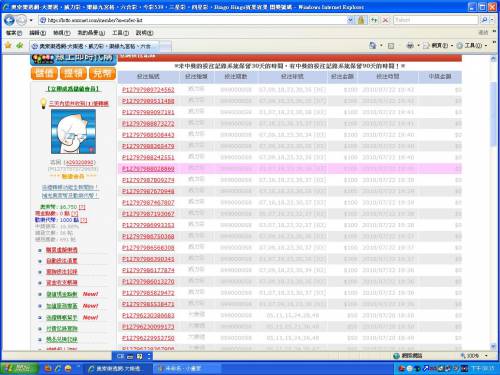Image resolution: width=500 pixels, height=375 pixels.
Task: Open the 我的最愛 menu in menu bar
Action: point(91,33)
